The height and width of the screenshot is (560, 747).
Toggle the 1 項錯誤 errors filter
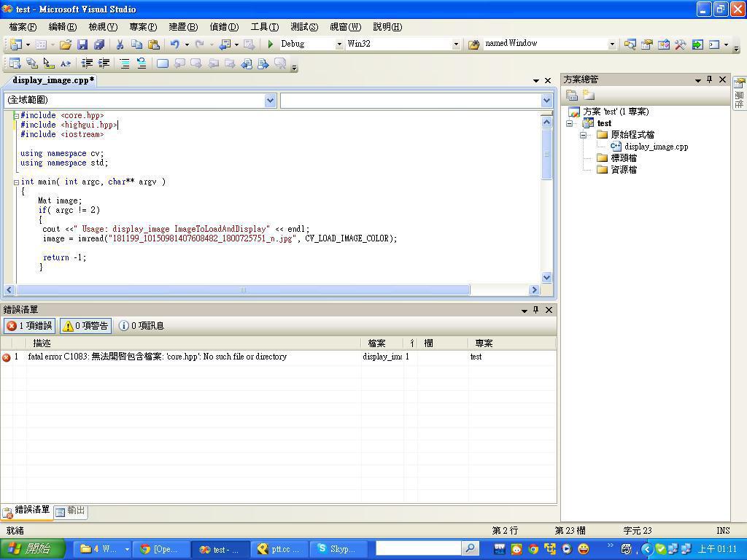point(29,326)
